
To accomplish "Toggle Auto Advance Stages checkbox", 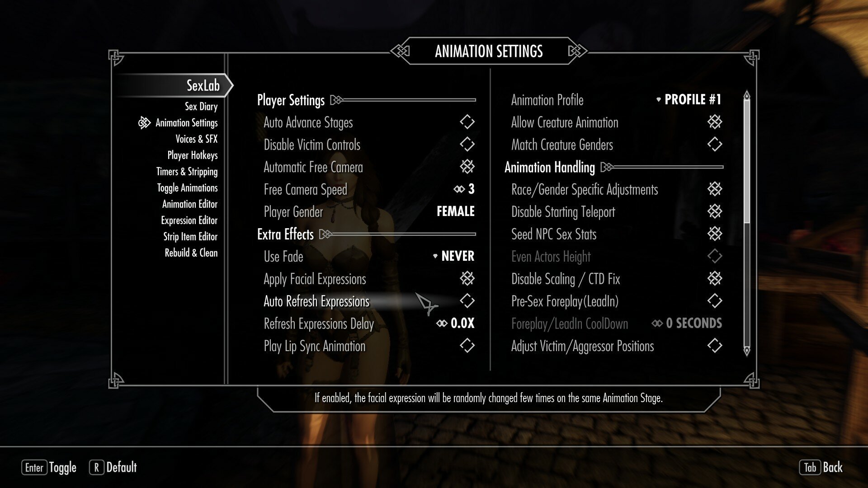I will [467, 122].
